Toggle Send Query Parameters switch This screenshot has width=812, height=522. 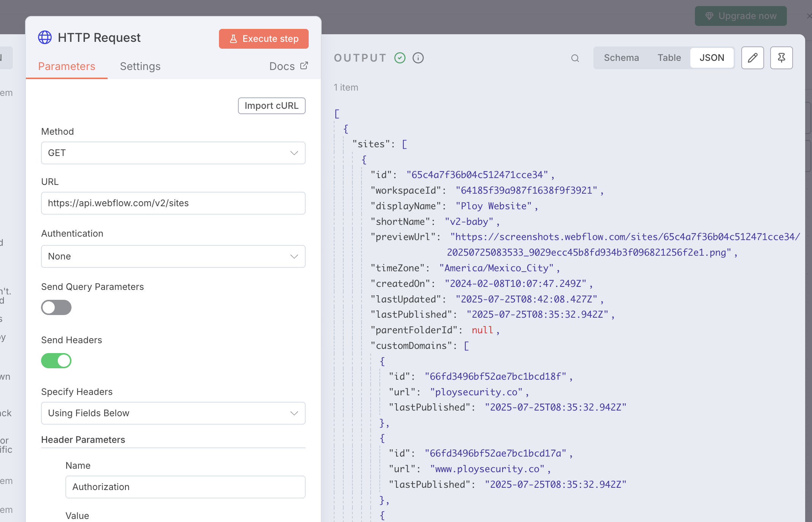(56, 307)
